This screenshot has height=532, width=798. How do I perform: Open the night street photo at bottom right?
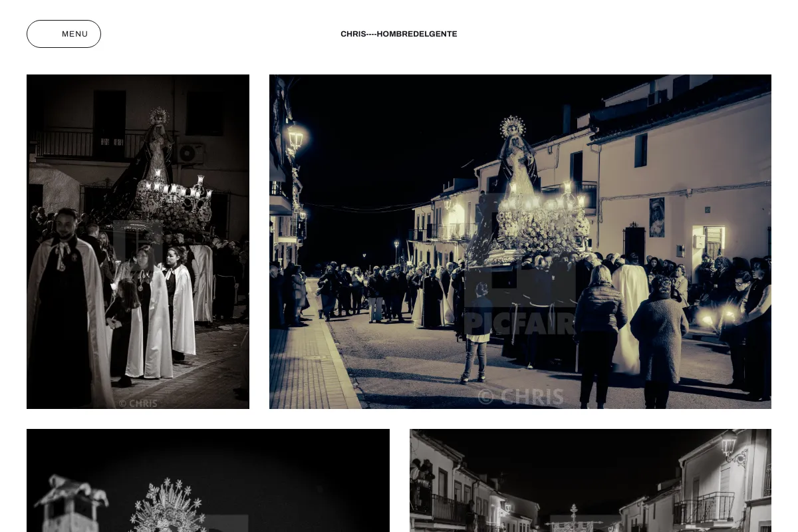[x=591, y=480]
